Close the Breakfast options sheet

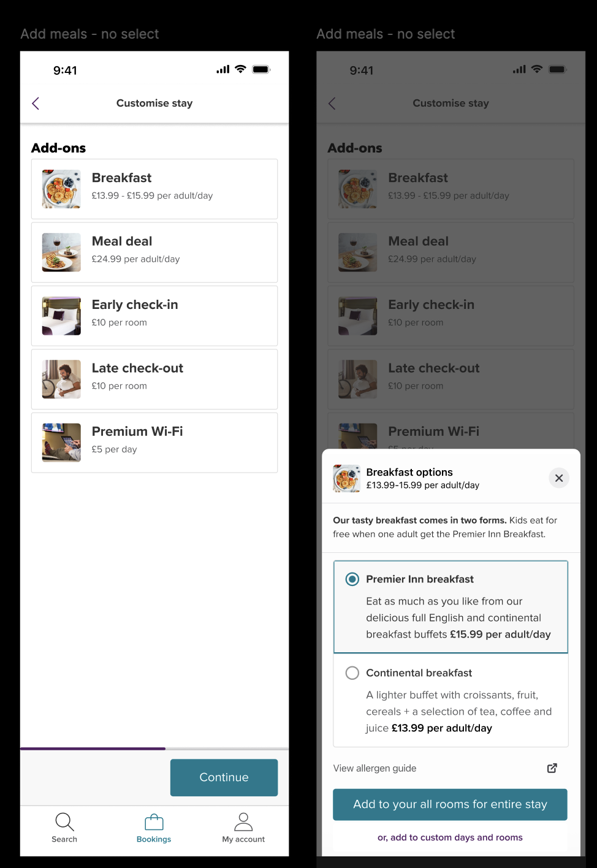pos(558,478)
